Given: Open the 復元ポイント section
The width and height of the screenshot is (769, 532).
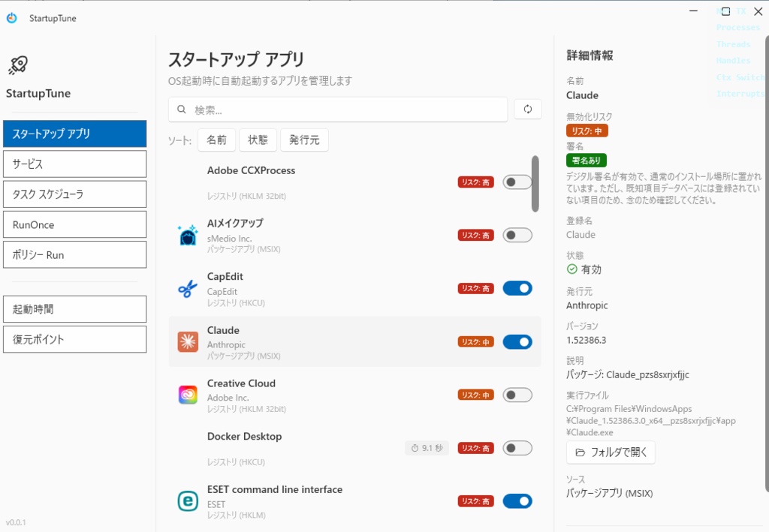Looking at the screenshot, I should (74, 339).
